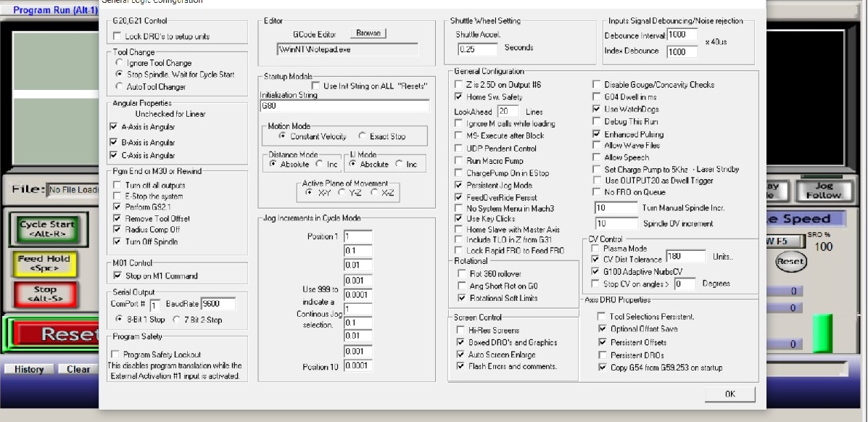Select 8-Bit 1-Stop serial option
The height and width of the screenshot is (422, 868).
pyautogui.click(x=119, y=319)
